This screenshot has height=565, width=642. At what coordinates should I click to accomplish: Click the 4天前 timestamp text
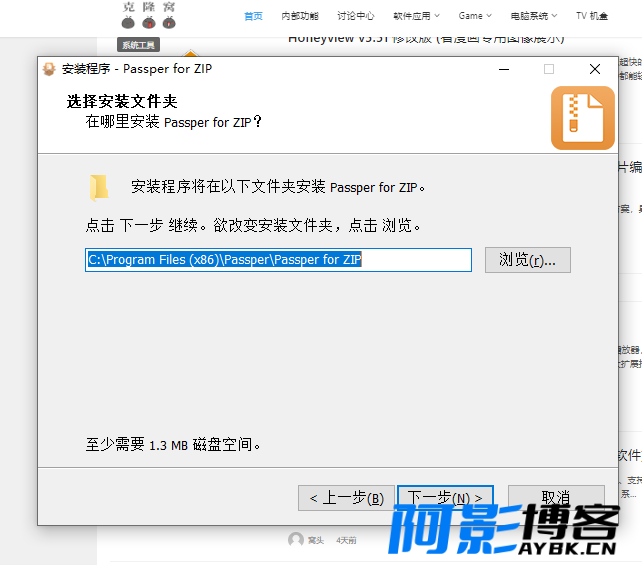point(346,540)
